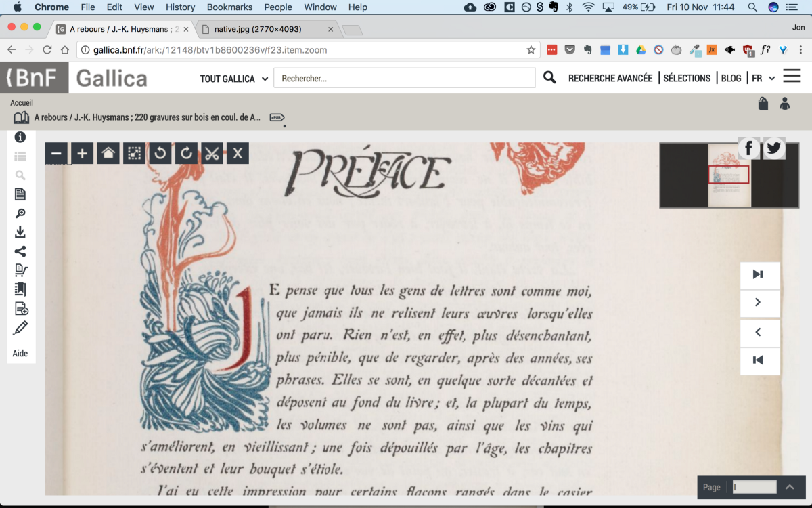The image size is (812, 508).
Task: Click the add-document icon in the sidebar
Action: [x=21, y=309]
